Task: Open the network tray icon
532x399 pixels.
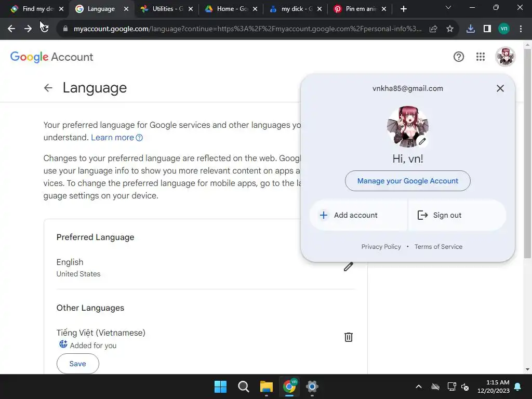Action: click(x=451, y=387)
